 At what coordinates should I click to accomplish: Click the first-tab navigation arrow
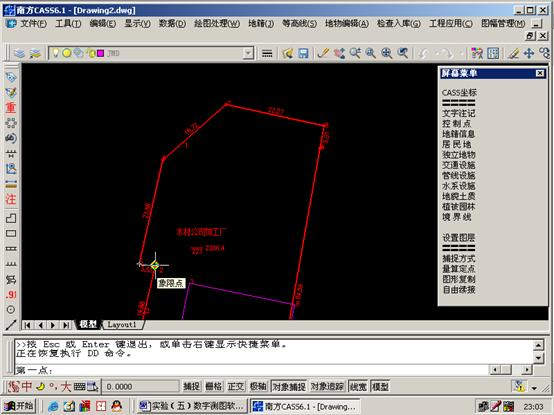click(28, 325)
